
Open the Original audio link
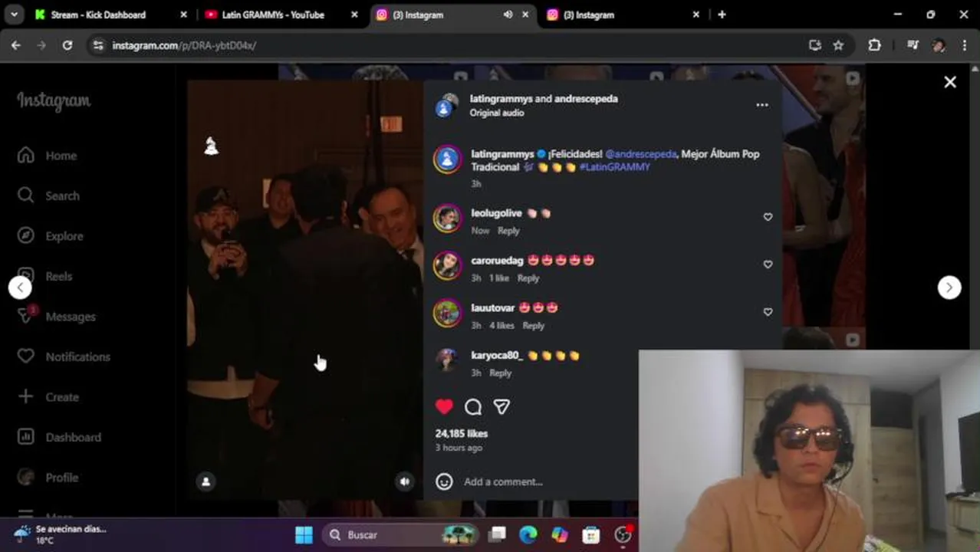point(497,113)
